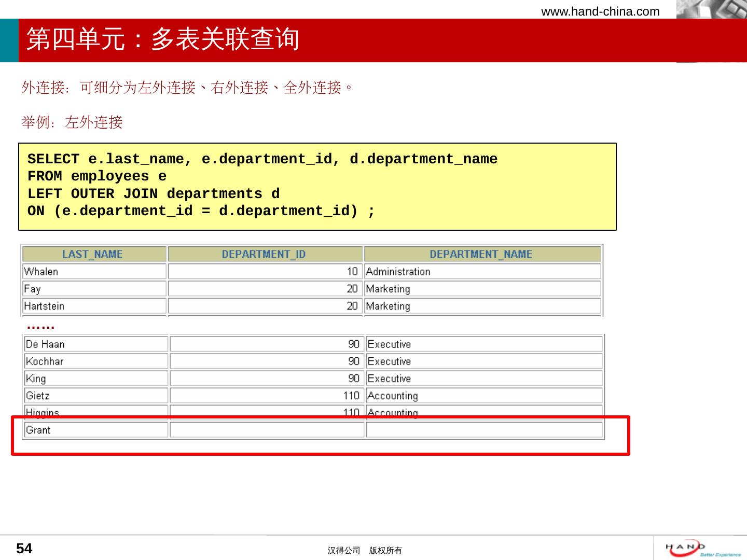Click the LAST_NAME column header
Viewport: 747px width, 560px height.
(94, 254)
